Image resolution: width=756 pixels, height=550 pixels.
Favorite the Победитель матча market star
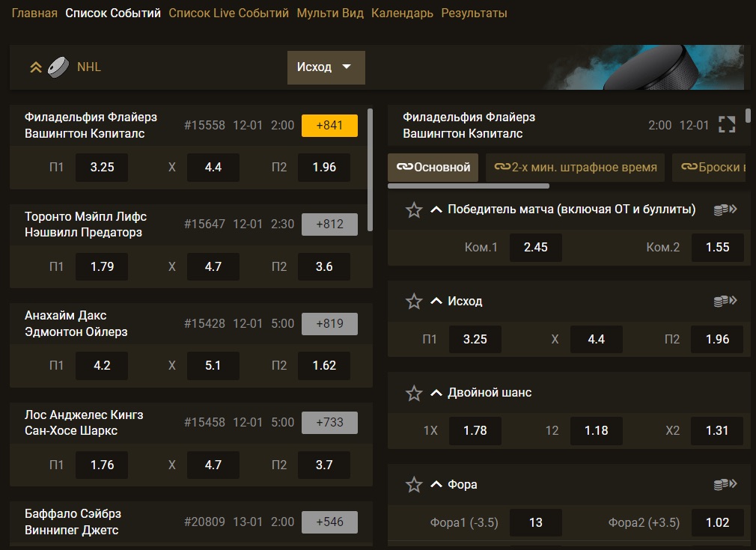(x=414, y=210)
